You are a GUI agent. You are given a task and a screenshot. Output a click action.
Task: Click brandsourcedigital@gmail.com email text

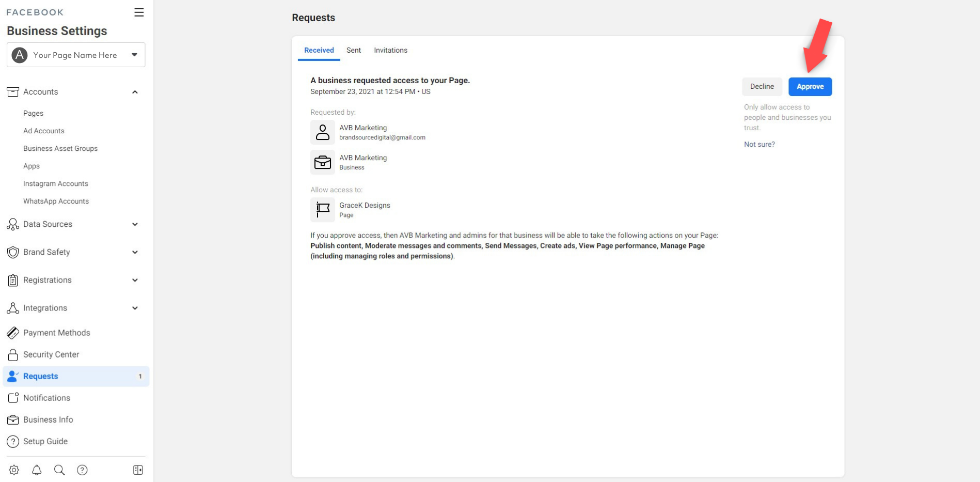coord(382,137)
